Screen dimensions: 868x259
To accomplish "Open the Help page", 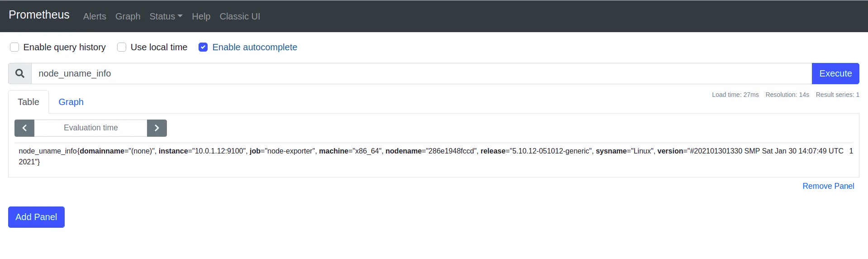I will 201,16.
